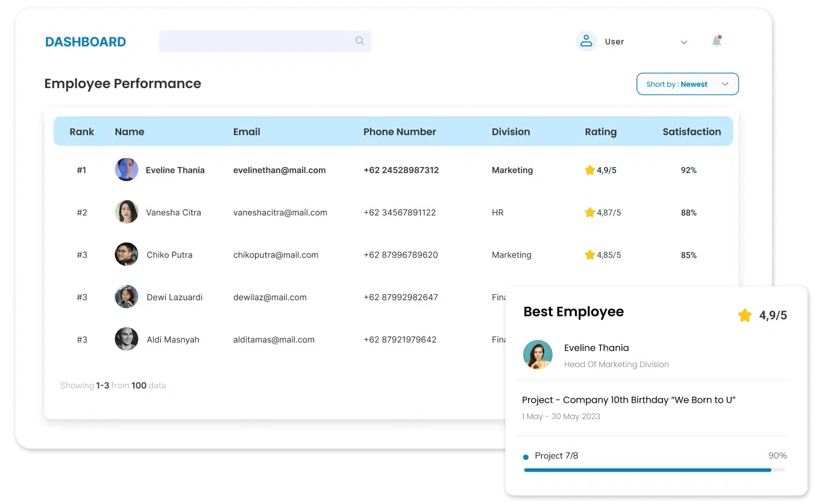Click the DASHBOARD logo link
Viewport: 824px width, 504px height.
point(86,42)
